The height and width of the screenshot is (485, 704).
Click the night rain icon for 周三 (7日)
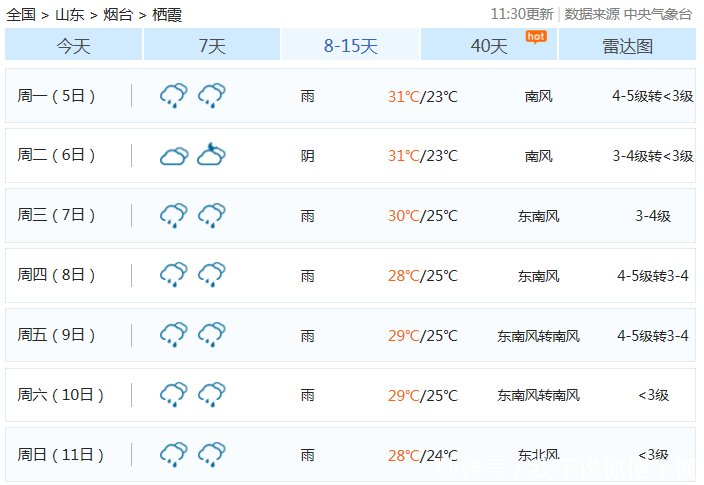[x=211, y=215]
